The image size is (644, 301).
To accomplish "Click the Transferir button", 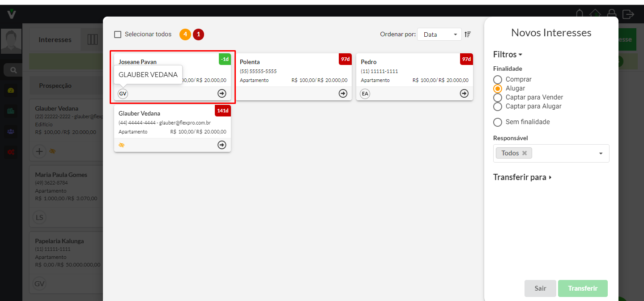I will tap(583, 288).
